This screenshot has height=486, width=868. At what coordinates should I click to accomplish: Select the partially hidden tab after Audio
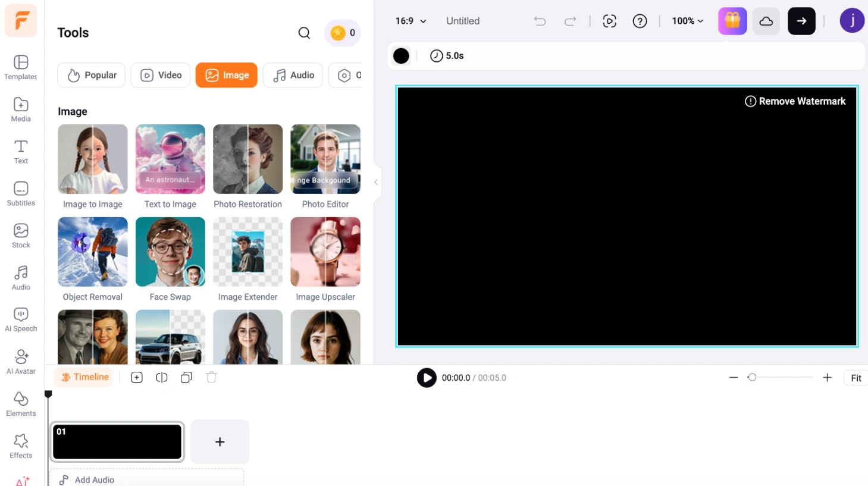[346, 75]
